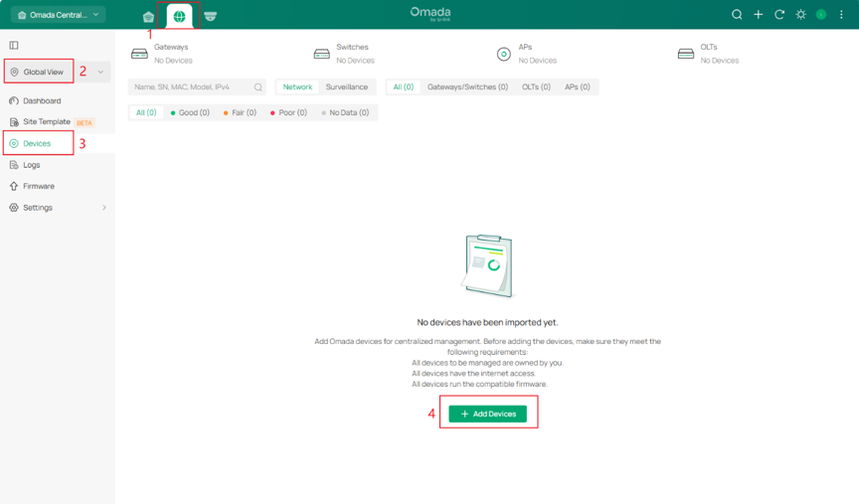Collapse the sidebar using panel icon

click(14, 45)
